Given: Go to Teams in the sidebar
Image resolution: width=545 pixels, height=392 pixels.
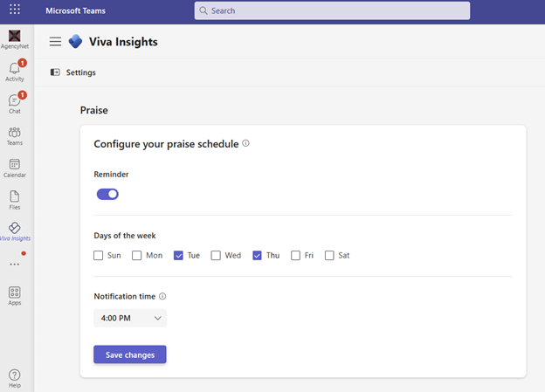Looking at the screenshot, I should [x=14, y=134].
